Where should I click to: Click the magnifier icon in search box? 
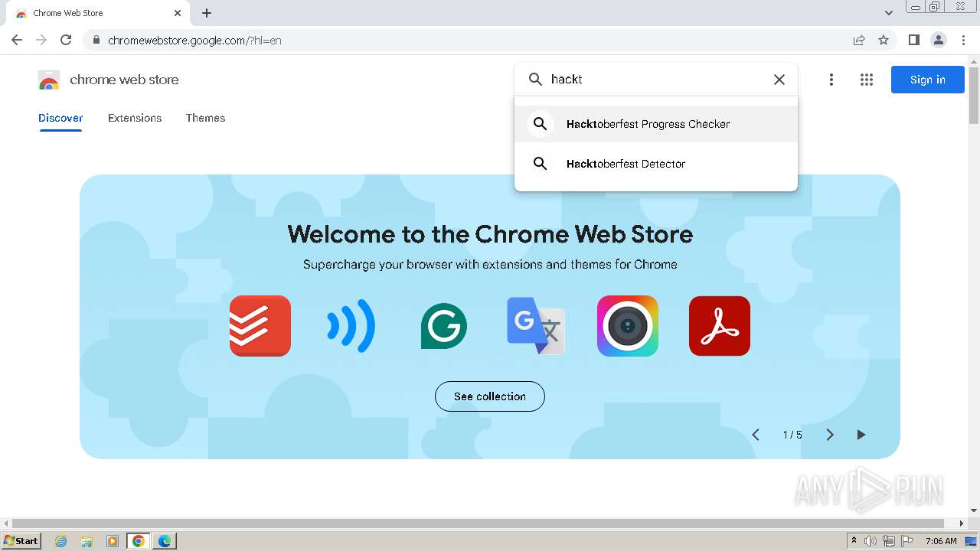click(536, 80)
